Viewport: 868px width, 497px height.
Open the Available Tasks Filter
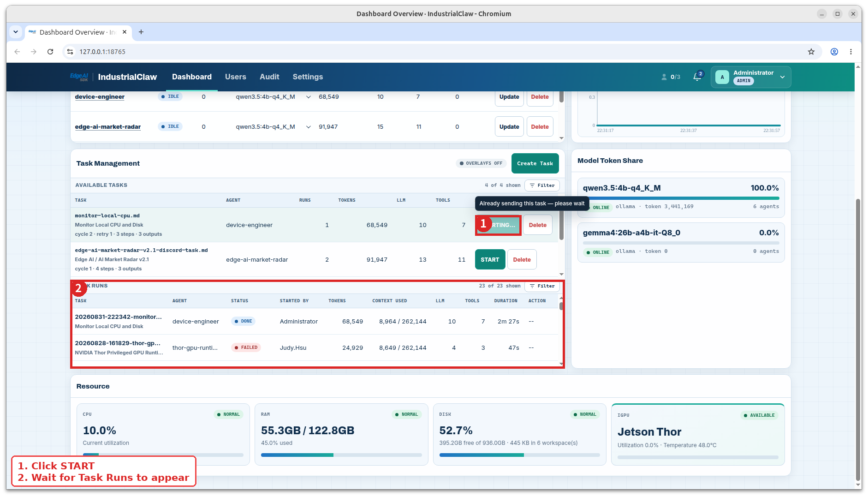point(542,186)
